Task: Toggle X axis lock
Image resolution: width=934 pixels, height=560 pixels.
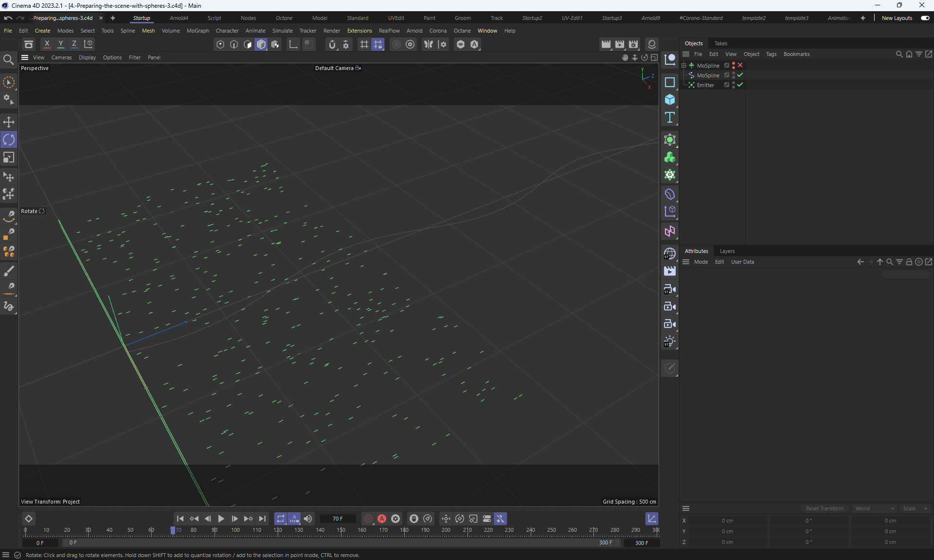Action: [x=47, y=44]
